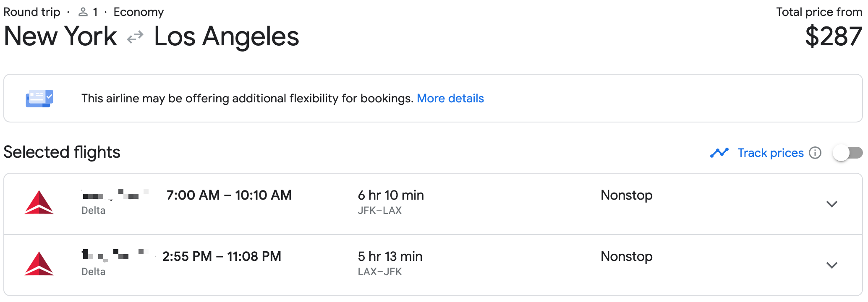Select the Economy label in the header
The width and height of the screenshot is (868, 302).
click(139, 12)
